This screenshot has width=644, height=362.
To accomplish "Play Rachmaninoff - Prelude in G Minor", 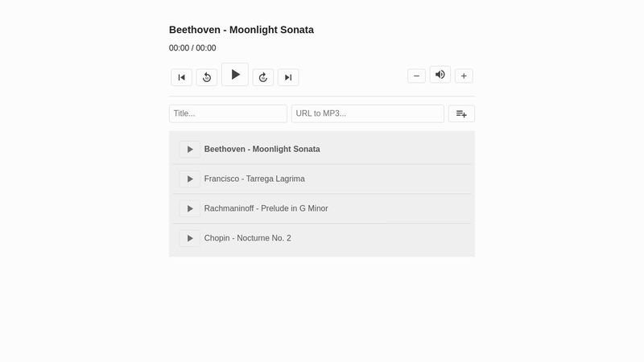I will click(x=190, y=208).
